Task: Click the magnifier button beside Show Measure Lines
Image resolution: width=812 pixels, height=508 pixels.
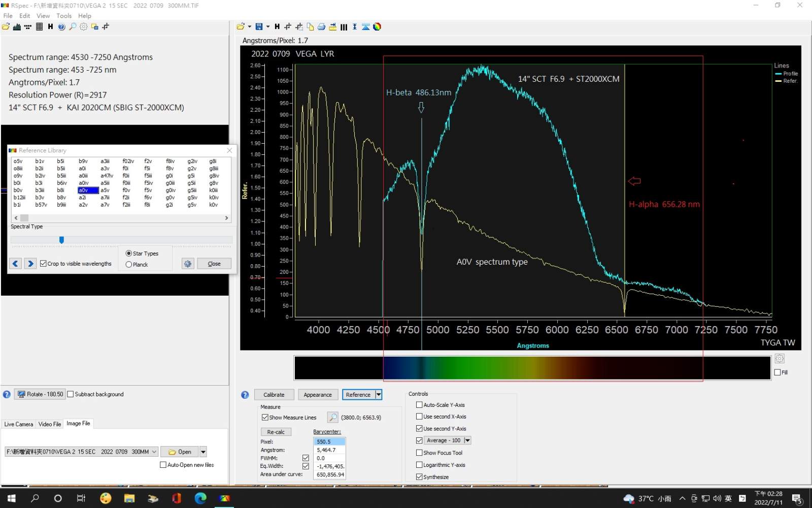Action: coord(332,418)
